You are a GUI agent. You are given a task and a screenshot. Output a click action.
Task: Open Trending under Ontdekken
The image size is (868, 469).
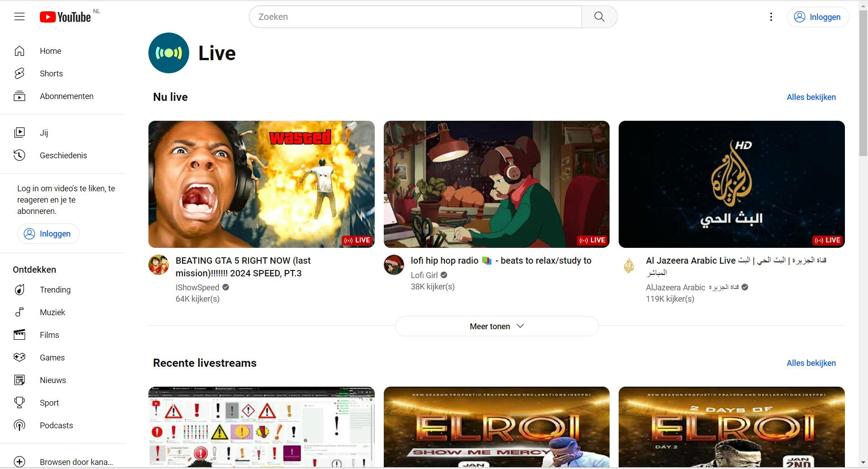tap(63, 290)
